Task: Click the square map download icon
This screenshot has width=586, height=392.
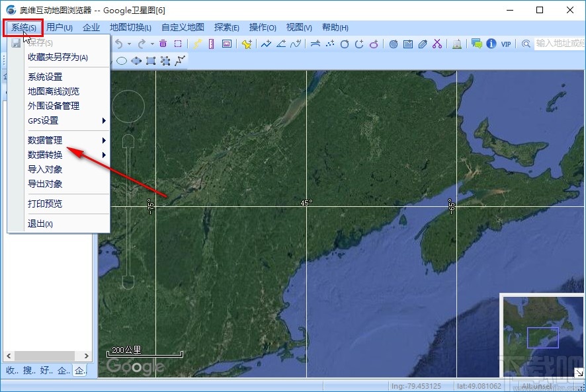Action: (408, 44)
